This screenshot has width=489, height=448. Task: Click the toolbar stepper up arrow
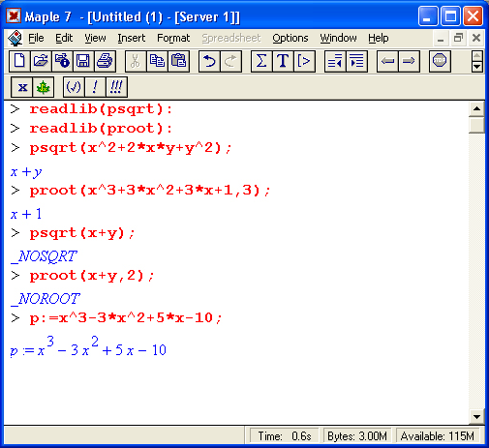coord(477,56)
